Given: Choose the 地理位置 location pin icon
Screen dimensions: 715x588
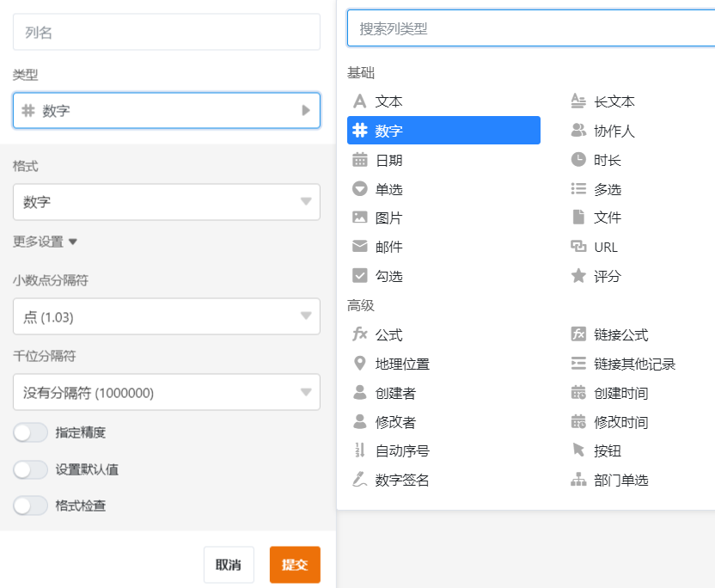Looking at the screenshot, I should (360, 364).
